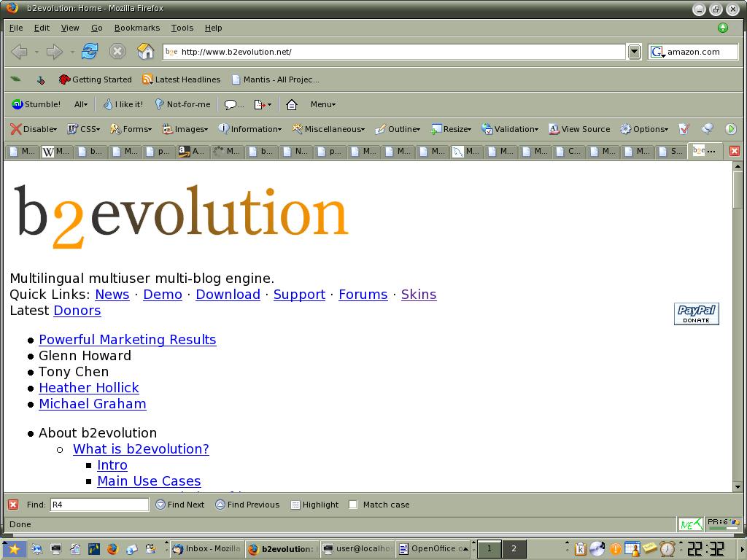Click the vertical scrollbar down arrow

click(738, 486)
